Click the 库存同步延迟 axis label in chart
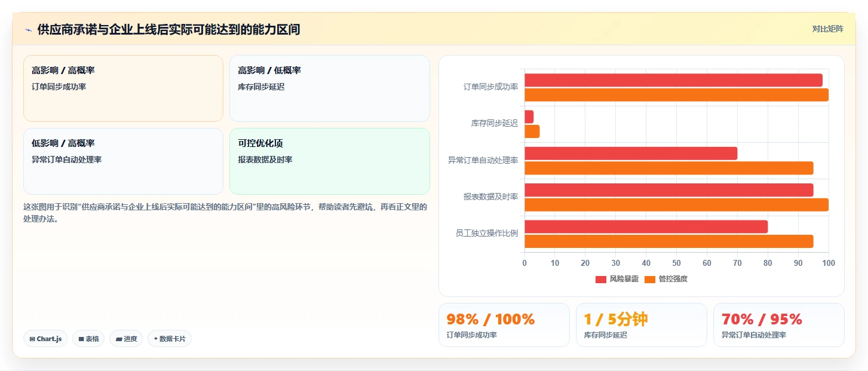The image size is (868, 371). click(495, 124)
